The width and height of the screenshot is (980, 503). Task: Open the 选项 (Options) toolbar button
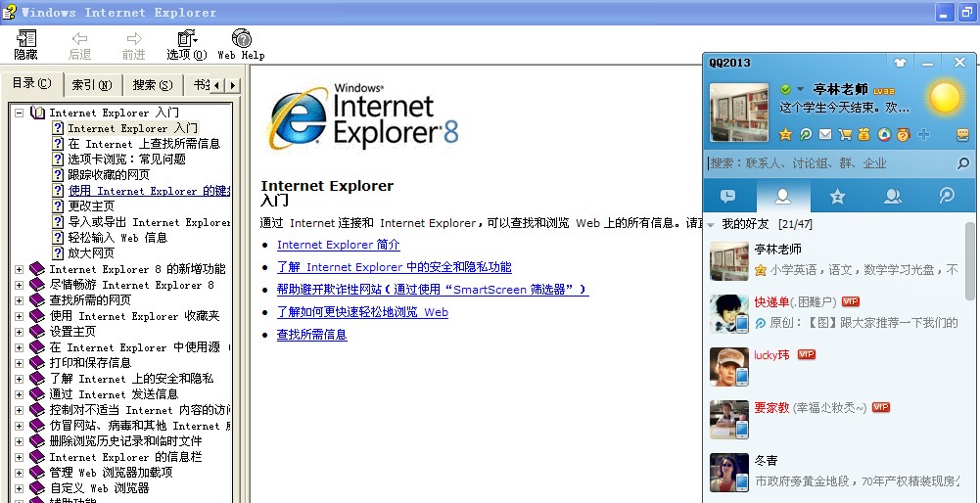pyautogui.click(x=187, y=45)
